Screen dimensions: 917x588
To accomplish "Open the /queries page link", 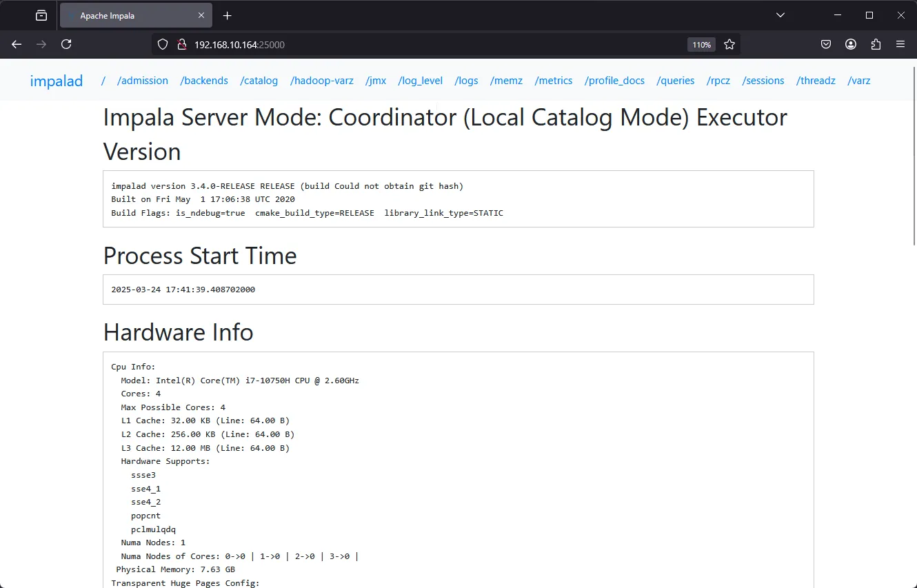I will tap(676, 81).
